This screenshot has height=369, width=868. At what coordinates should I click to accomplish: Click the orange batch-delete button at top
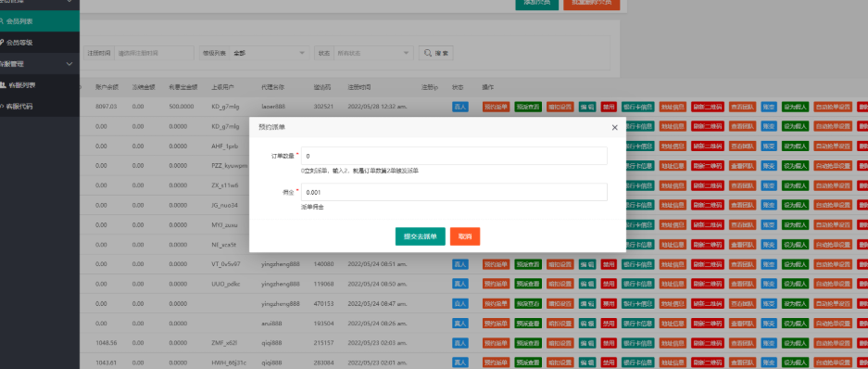pyautogui.click(x=591, y=4)
